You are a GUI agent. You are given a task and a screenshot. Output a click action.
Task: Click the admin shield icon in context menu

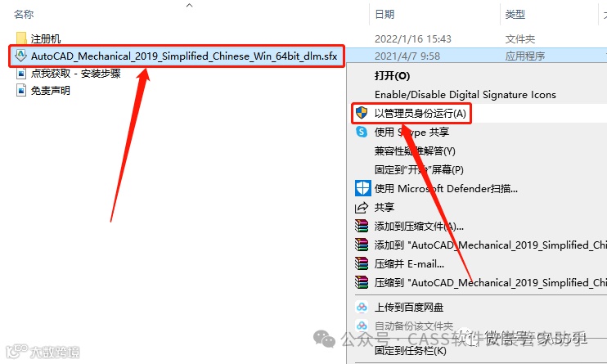362,113
